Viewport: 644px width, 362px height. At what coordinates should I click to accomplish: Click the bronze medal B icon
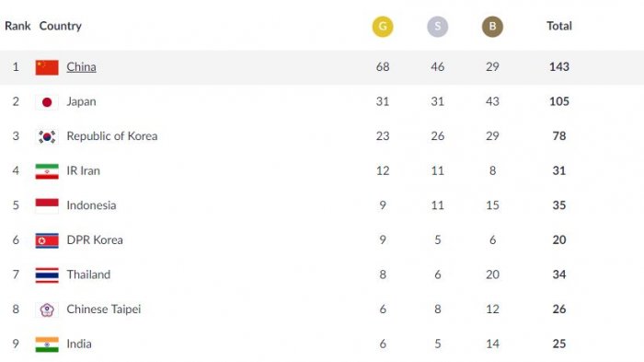(492, 27)
